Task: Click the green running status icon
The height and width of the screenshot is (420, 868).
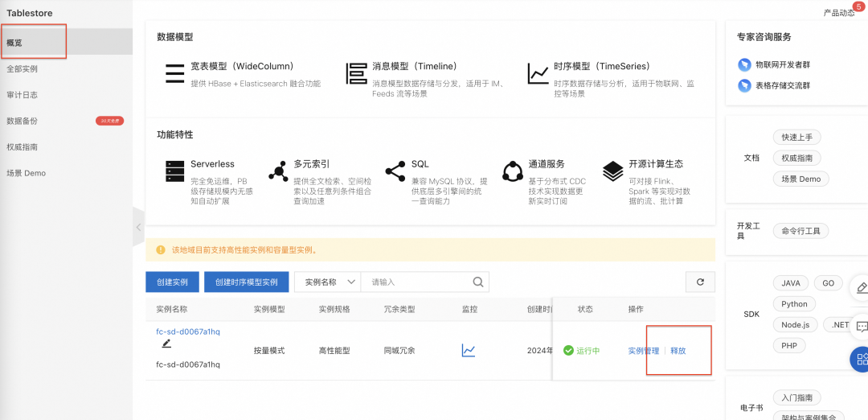Action: click(x=568, y=351)
